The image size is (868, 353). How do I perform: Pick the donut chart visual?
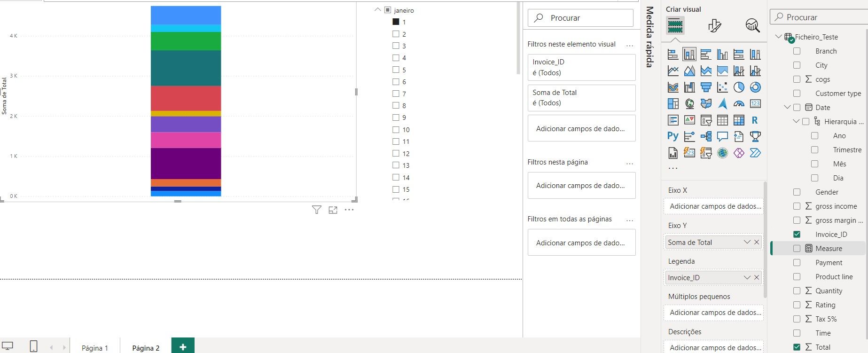[755, 87]
